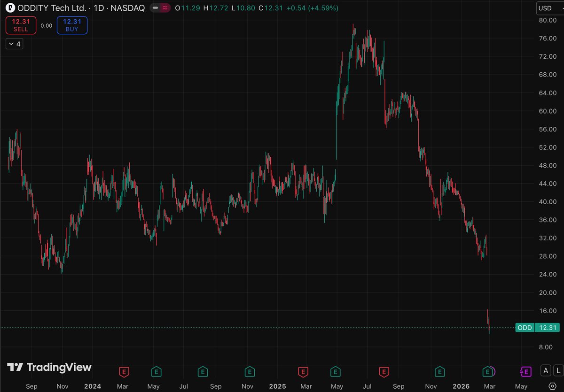This screenshot has width=564, height=392.
Task: Click the close value 12.31 in the header
Action: click(x=273, y=8)
